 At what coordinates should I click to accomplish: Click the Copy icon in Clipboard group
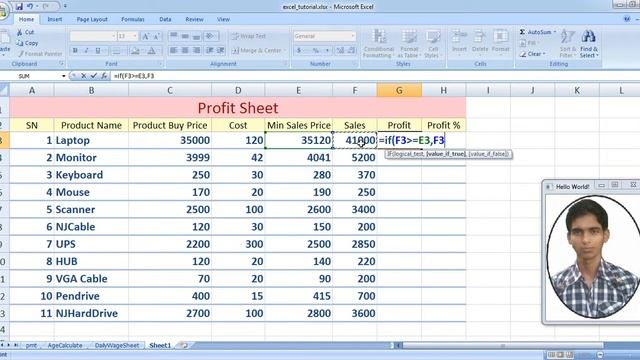click(x=20, y=43)
